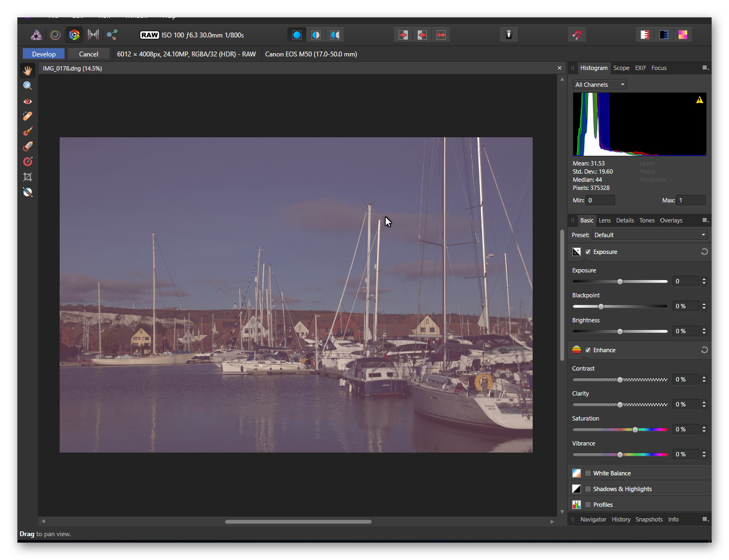This screenshot has width=729, height=560.
Task: Toggle snapping with the magnet icon
Action: tap(577, 35)
